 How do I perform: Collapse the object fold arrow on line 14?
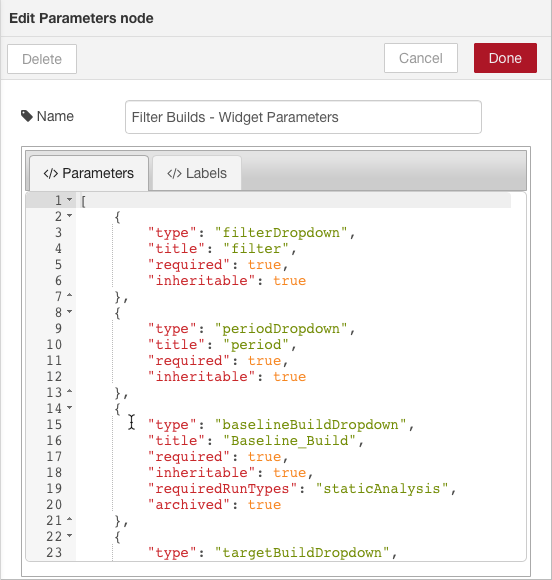(70, 408)
